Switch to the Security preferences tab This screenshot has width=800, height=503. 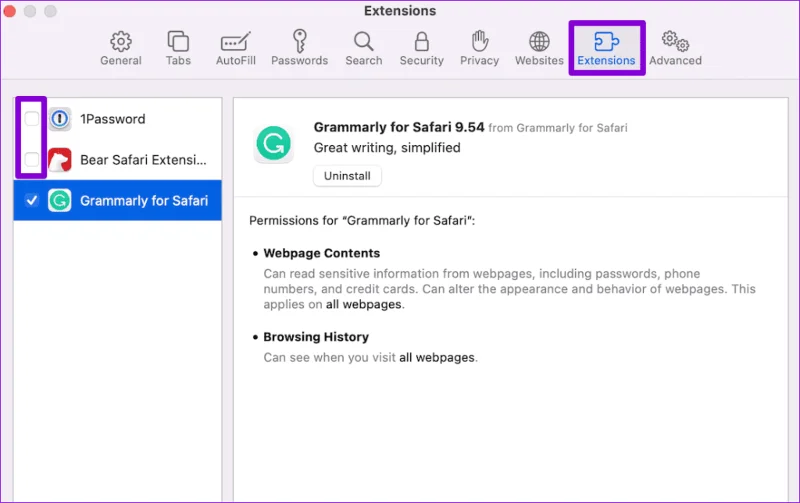pos(421,48)
